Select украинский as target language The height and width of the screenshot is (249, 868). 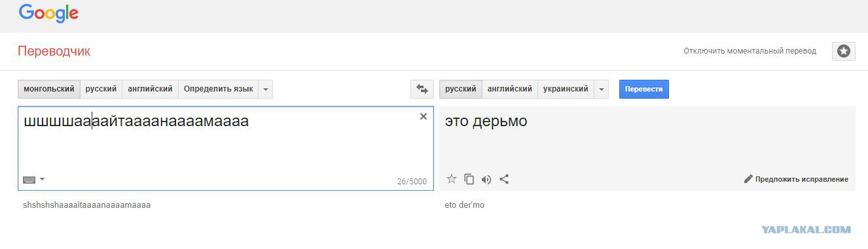[x=566, y=89]
